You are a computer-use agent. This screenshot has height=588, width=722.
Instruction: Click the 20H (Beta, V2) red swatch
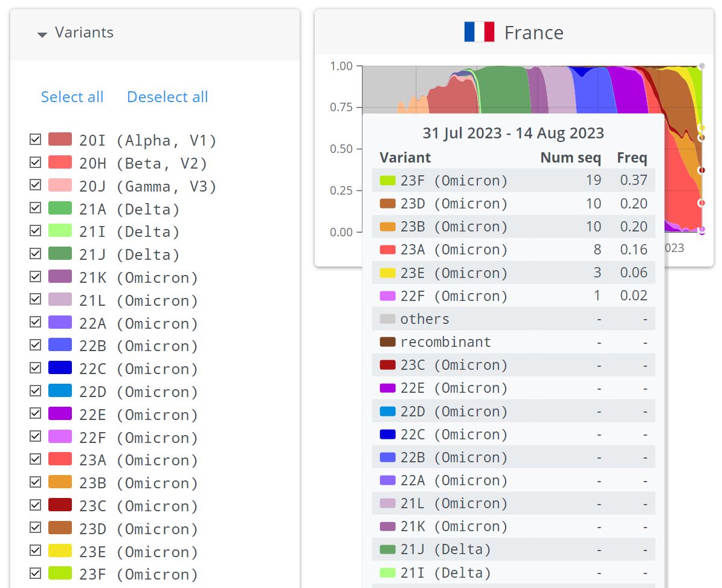(60, 163)
